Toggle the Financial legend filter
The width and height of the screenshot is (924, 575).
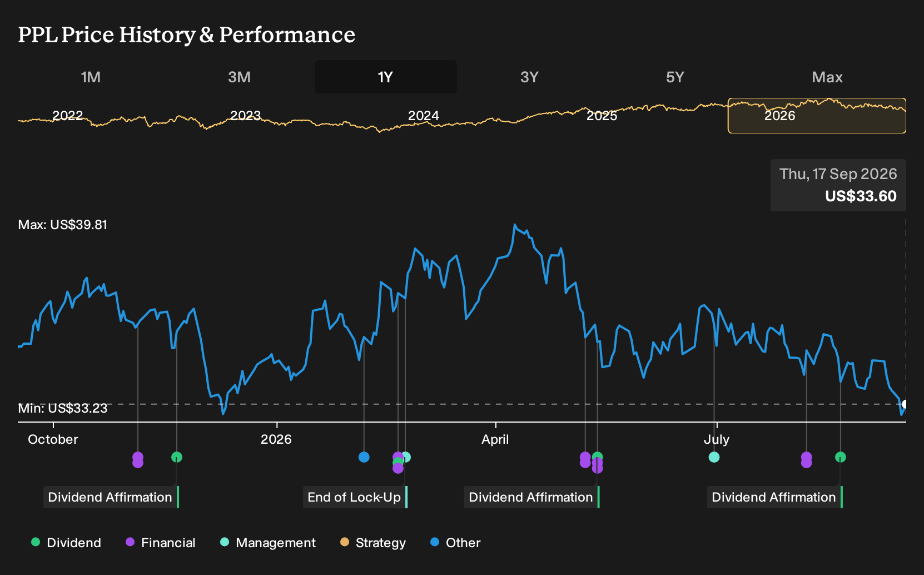pyautogui.click(x=161, y=543)
